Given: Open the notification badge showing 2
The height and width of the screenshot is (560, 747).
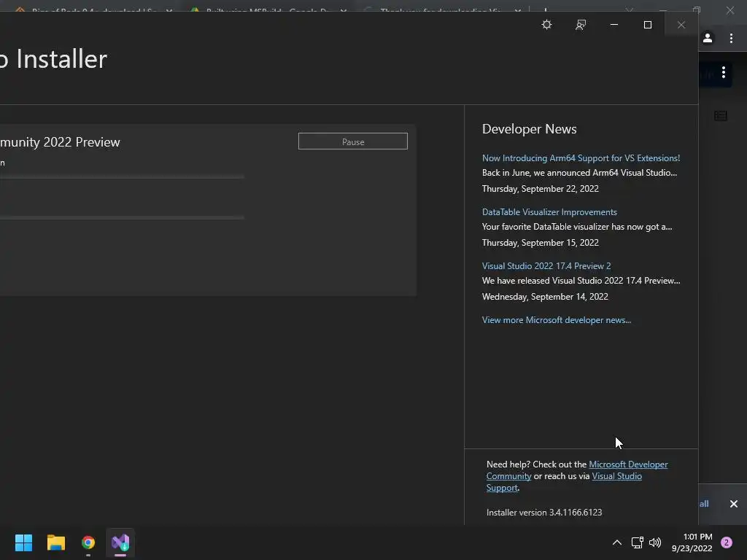Looking at the screenshot, I should point(727,542).
